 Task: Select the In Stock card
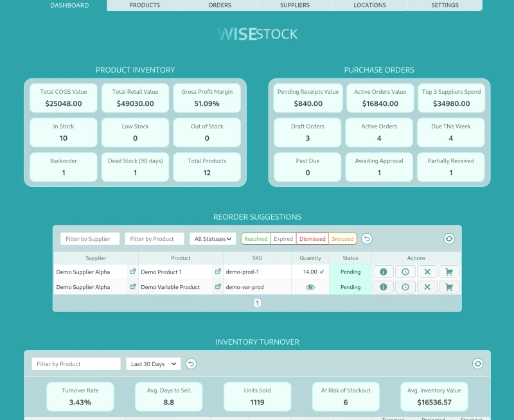point(64,132)
